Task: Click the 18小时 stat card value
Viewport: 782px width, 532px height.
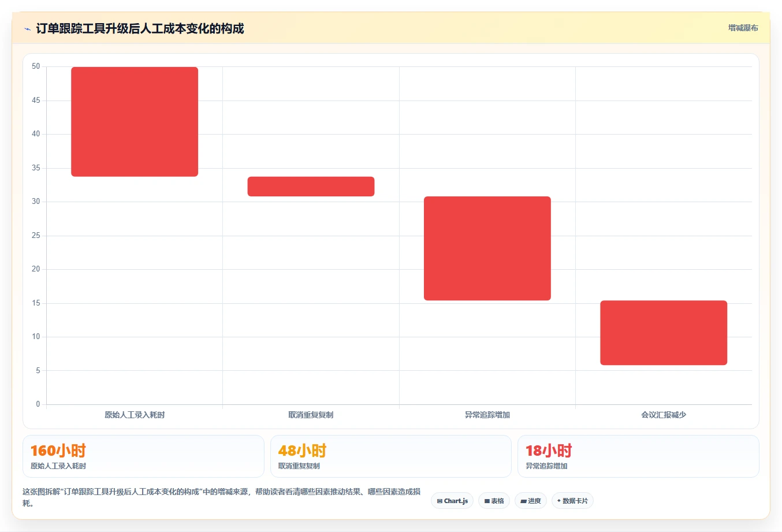Action: coord(549,451)
